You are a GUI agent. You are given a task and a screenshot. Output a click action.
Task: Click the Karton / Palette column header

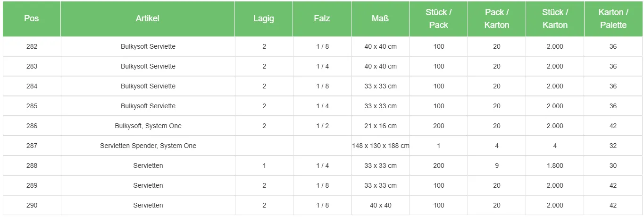[613, 19]
